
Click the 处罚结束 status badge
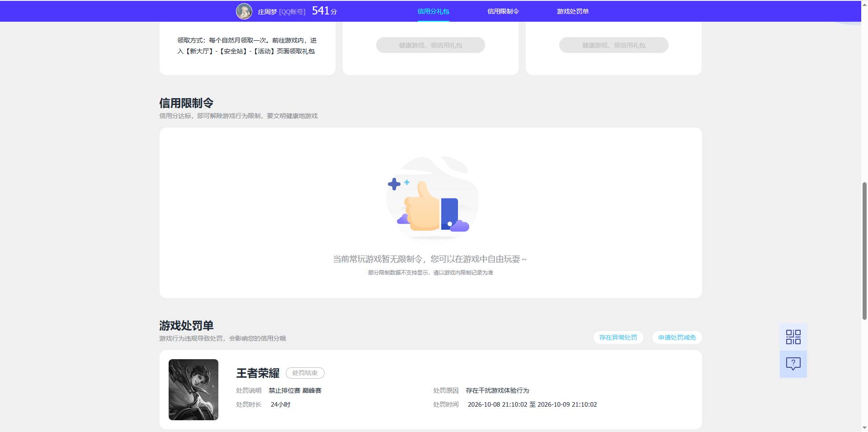(305, 373)
